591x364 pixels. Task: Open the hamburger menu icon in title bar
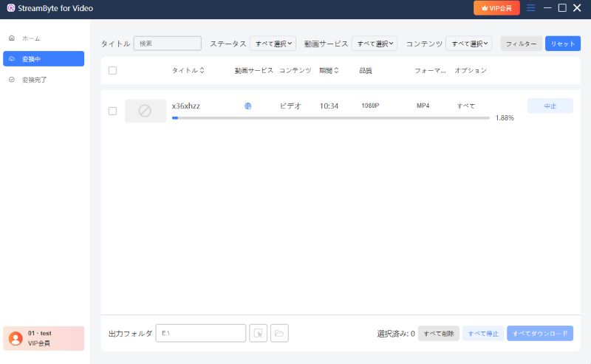[530, 8]
